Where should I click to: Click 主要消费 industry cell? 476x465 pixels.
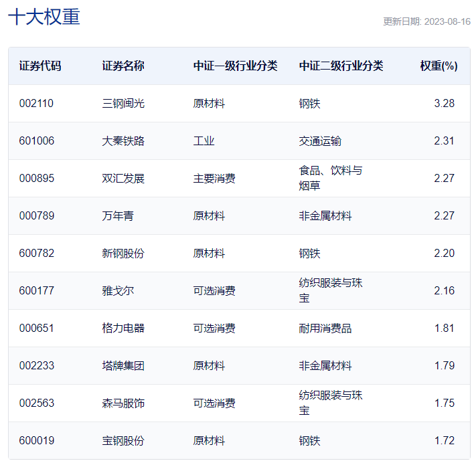[214, 179]
